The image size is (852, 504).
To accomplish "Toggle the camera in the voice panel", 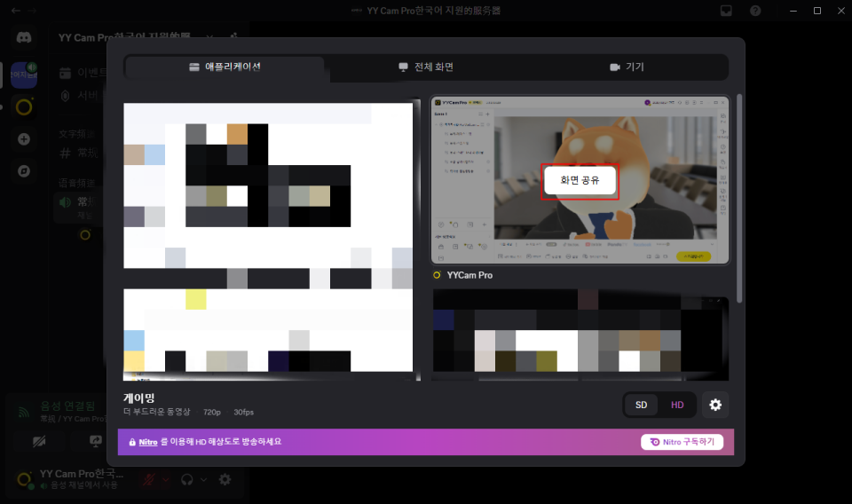I will click(37, 441).
